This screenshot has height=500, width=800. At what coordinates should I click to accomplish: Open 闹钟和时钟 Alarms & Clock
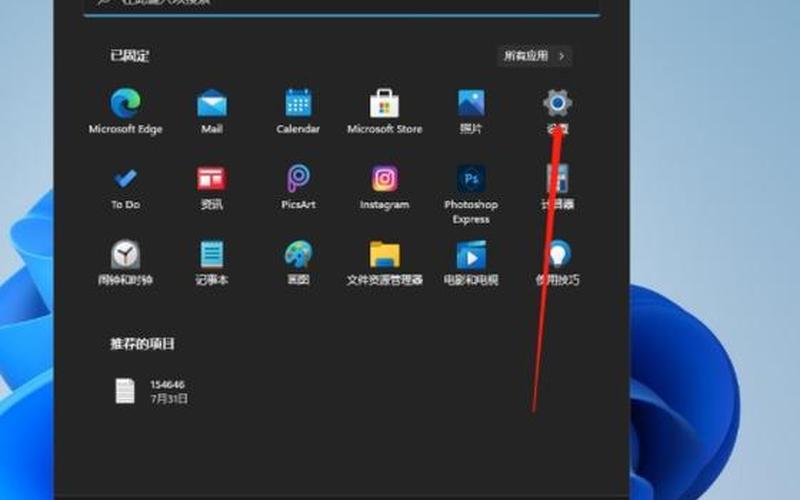point(126,263)
